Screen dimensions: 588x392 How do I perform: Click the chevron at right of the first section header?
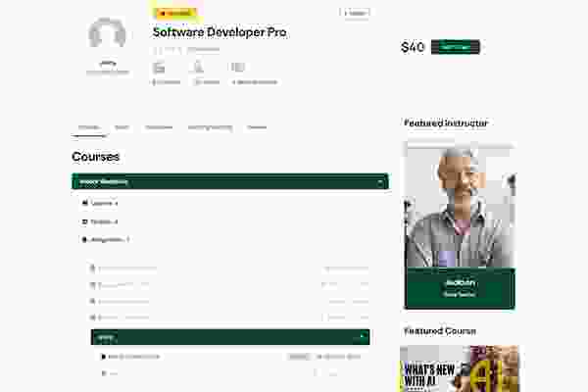tap(380, 182)
